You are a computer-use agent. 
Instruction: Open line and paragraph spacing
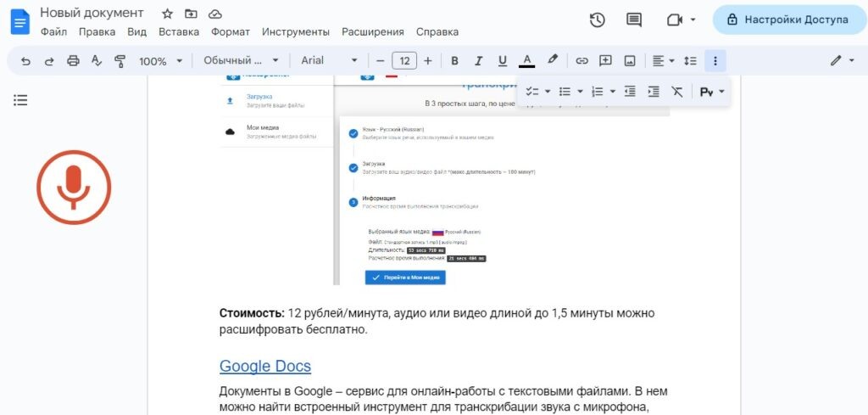pos(690,61)
